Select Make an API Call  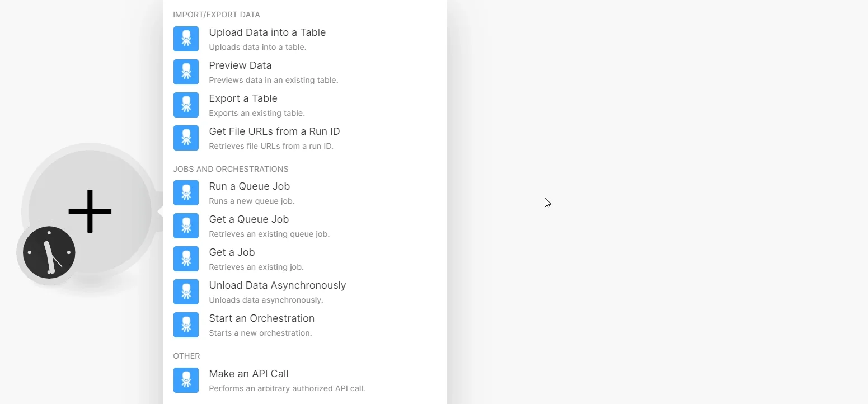[305, 380]
